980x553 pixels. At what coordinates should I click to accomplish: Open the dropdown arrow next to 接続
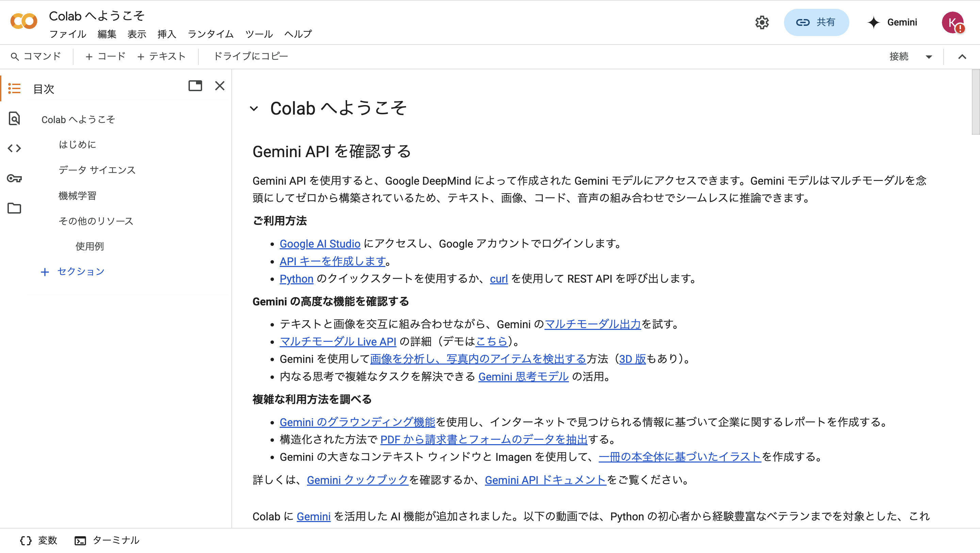tap(929, 57)
